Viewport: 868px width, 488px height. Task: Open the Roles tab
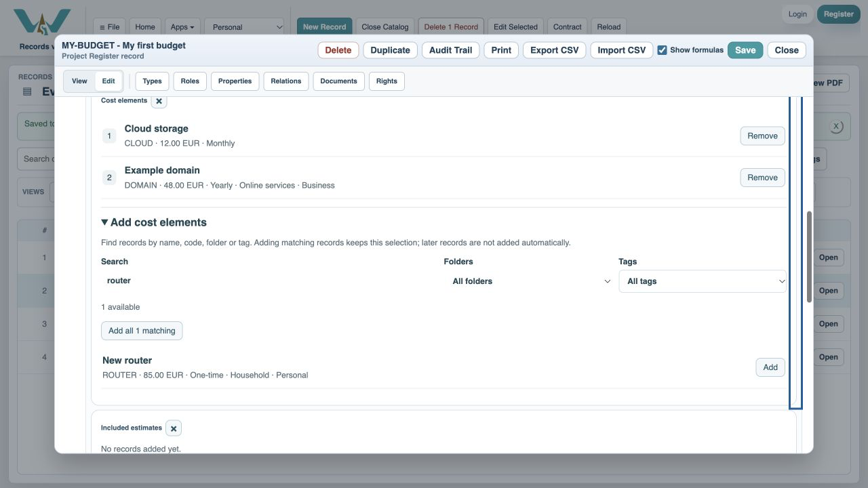pyautogui.click(x=190, y=81)
